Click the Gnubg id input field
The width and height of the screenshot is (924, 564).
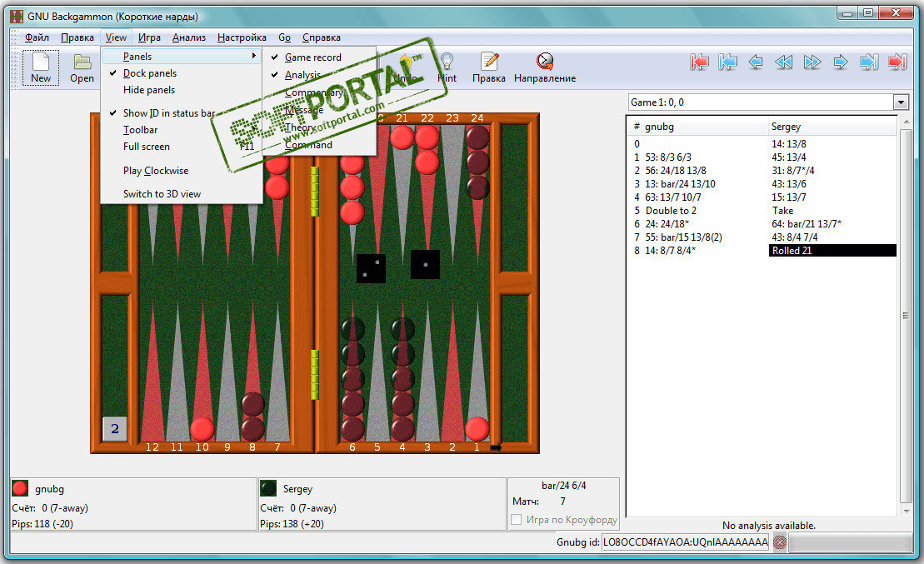coord(686,542)
